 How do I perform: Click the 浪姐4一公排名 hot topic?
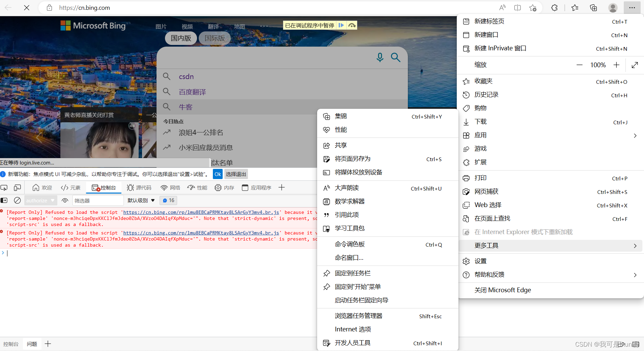click(x=201, y=132)
